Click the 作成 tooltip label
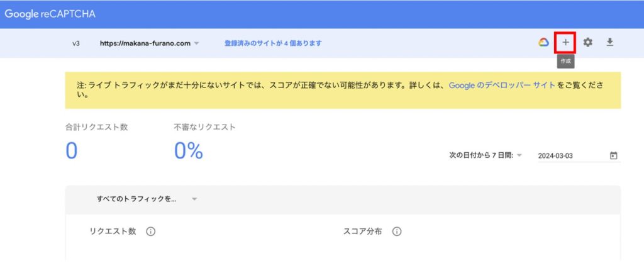 click(565, 62)
